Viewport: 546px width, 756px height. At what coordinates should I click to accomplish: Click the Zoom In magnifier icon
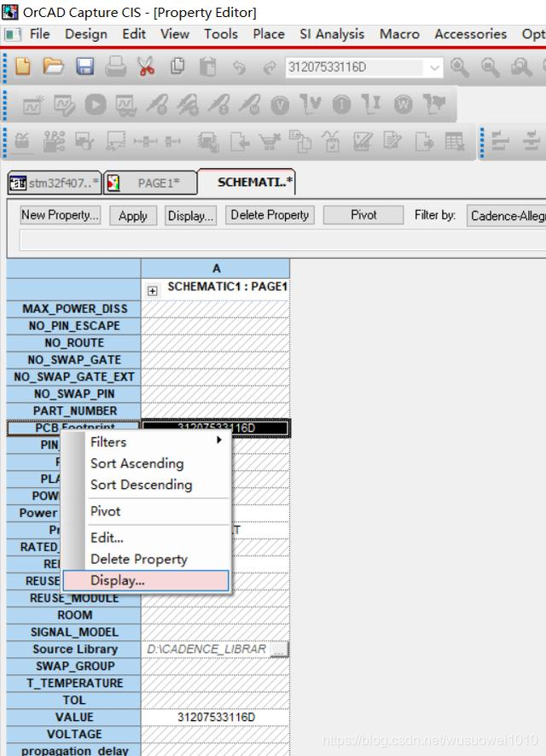coord(460,67)
